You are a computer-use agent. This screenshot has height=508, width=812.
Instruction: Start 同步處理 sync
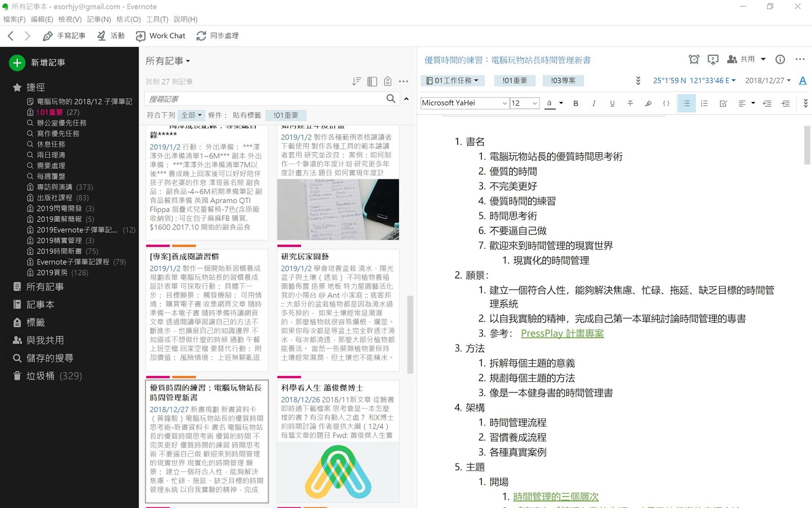point(217,36)
